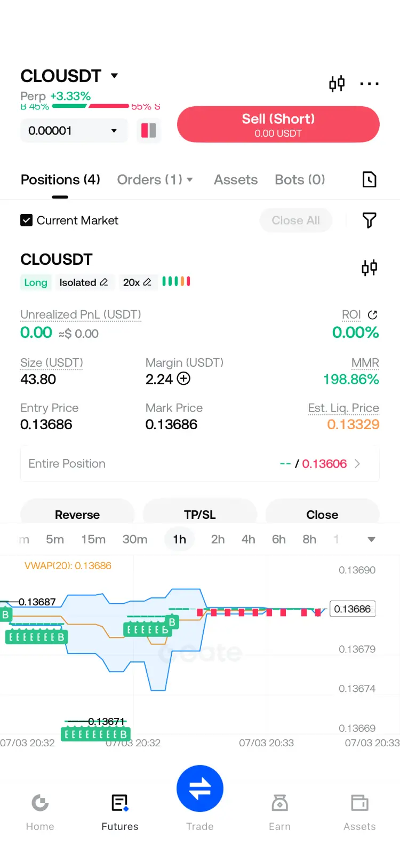The width and height of the screenshot is (400, 868).
Task: Expand the Orders tab dropdown arrow
Action: [190, 180]
